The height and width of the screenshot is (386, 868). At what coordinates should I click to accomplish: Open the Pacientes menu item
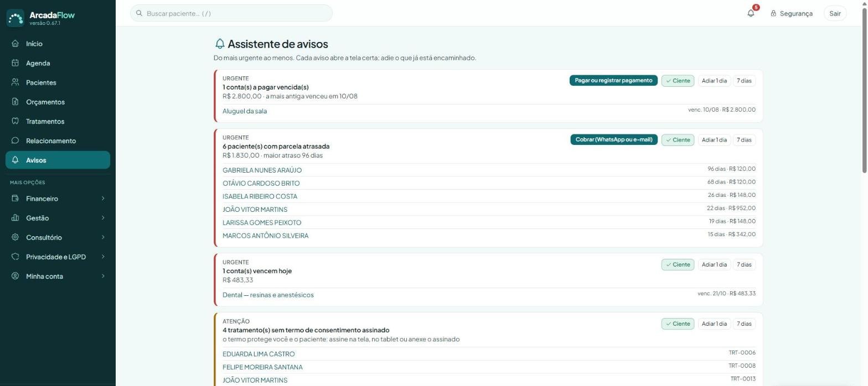point(58,82)
